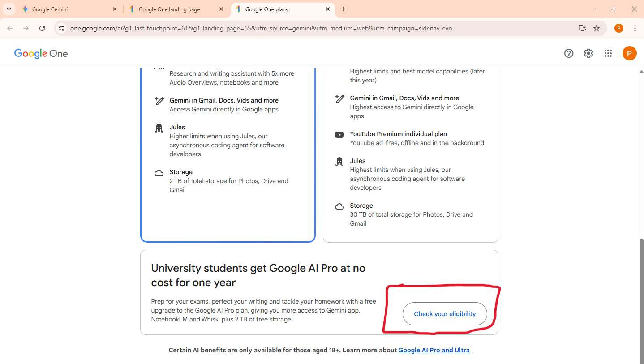The image size is (644, 364).
Task: Close the Google One landing page tab
Action: point(221,9)
